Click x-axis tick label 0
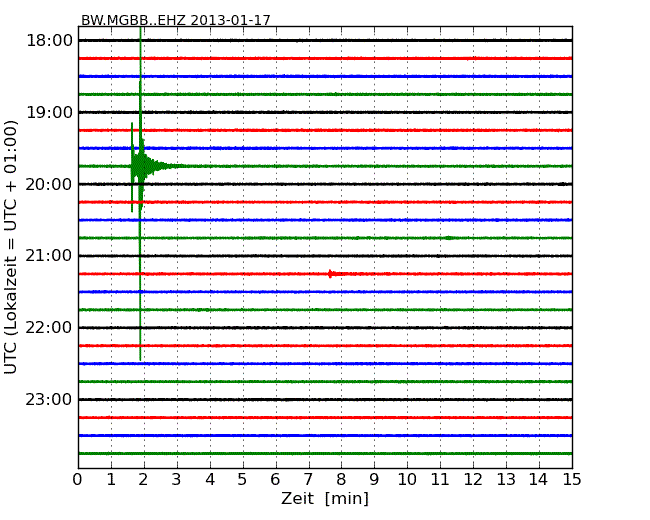The width and height of the screenshot is (650, 520). click(x=78, y=480)
